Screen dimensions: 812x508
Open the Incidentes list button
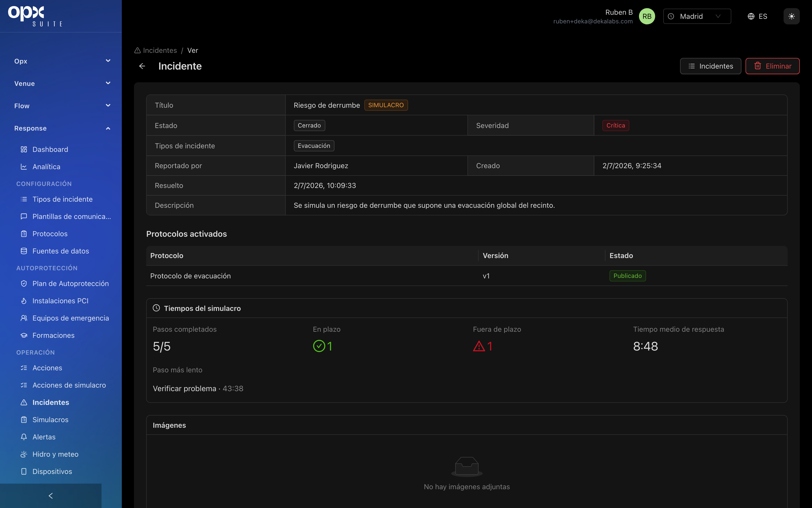click(710, 66)
